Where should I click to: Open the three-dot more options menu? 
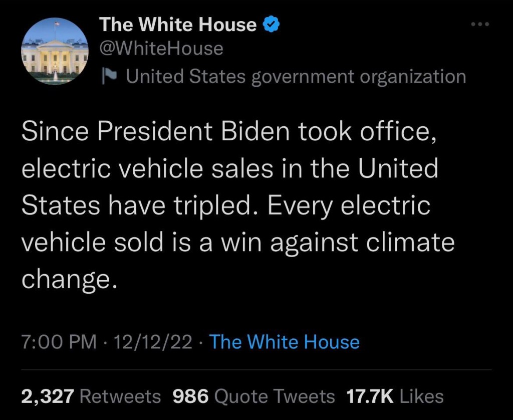pyautogui.click(x=480, y=24)
